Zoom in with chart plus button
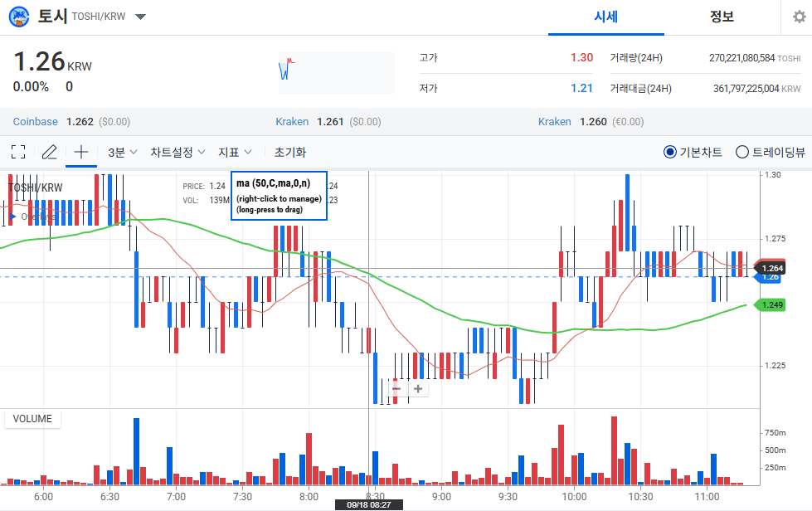Screen dimensions: 812x511 click(418, 388)
